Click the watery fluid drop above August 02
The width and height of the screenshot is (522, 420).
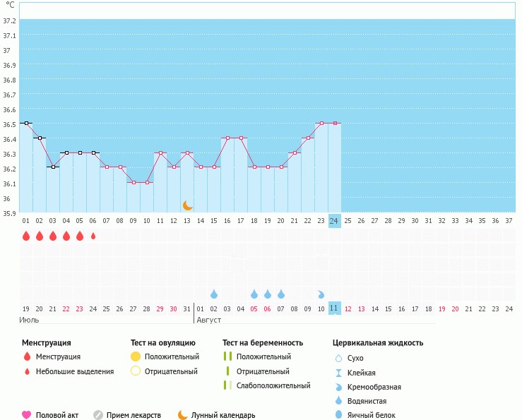click(214, 294)
